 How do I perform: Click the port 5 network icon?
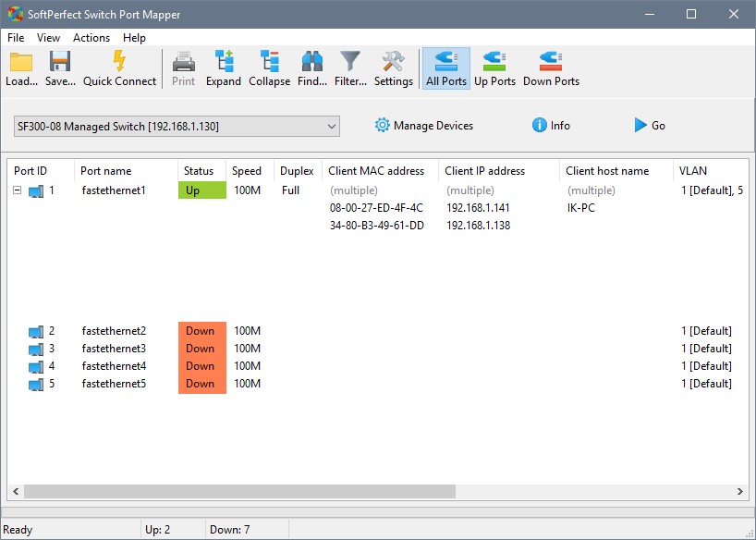click(36, 384)
